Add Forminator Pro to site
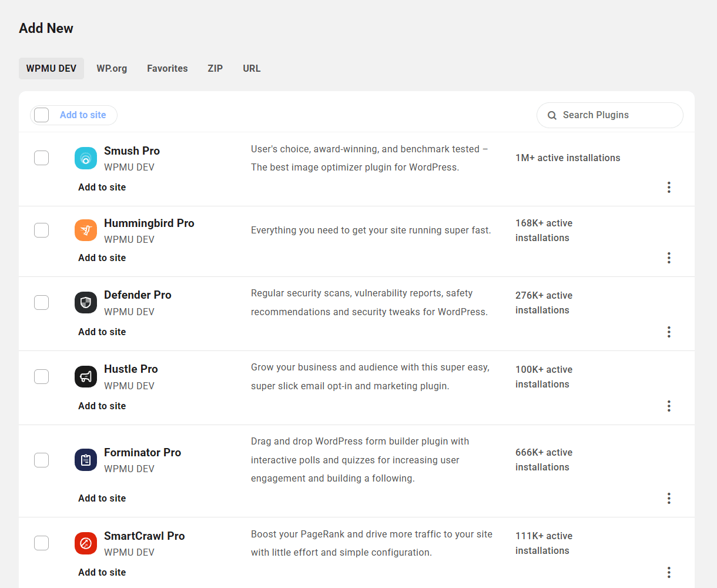Viewport: 717px width, 588px height. (102, 498)
